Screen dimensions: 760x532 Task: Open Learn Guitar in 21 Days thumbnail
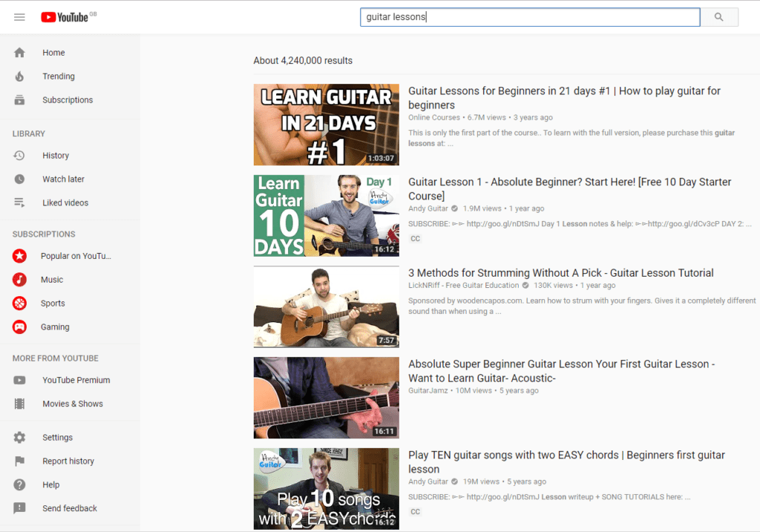(x=327, y=125)
